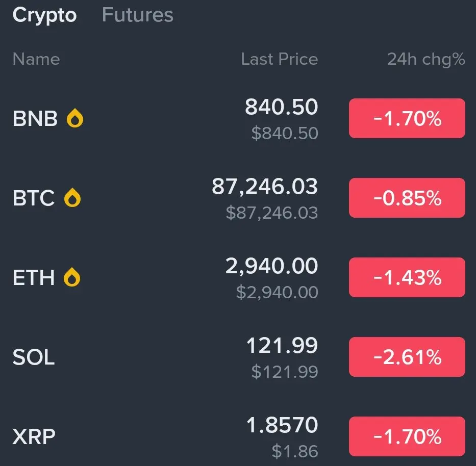Sort by the 24h chg% header
Viewport: 476px width, 466px height.
(x=426, y=59)
